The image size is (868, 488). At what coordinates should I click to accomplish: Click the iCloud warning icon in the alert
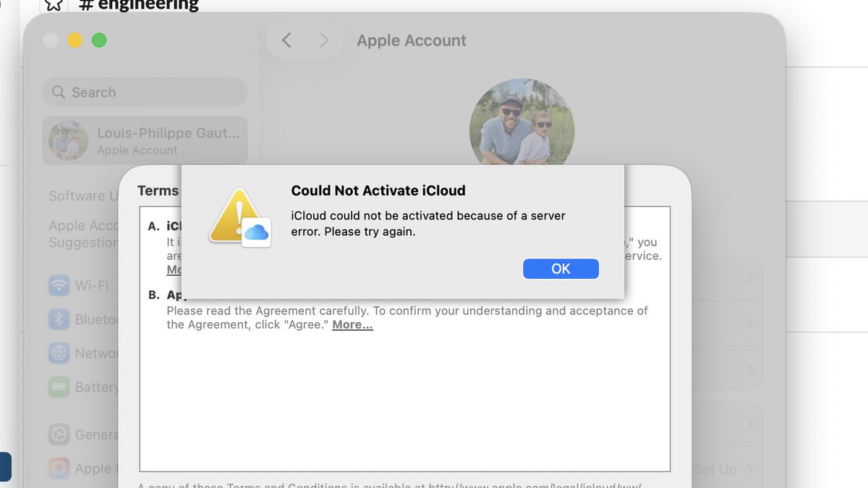[x=239, y=217]
